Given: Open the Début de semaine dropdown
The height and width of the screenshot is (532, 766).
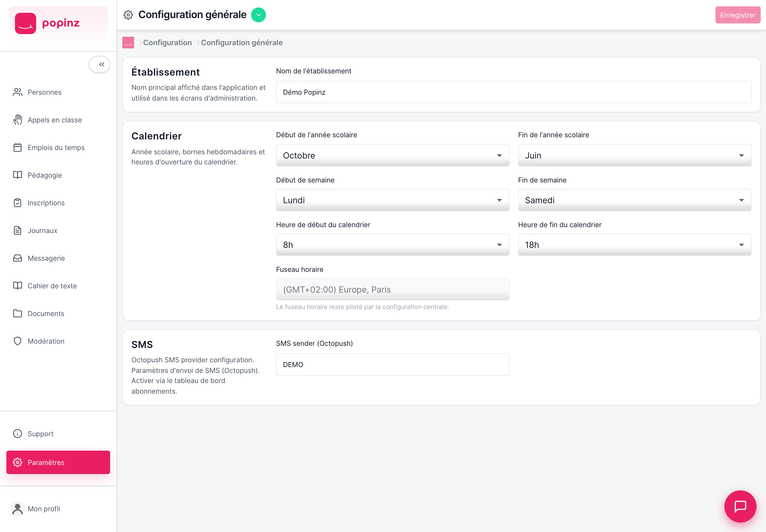Looking at the screenshot, I should [x=392, y=200].
